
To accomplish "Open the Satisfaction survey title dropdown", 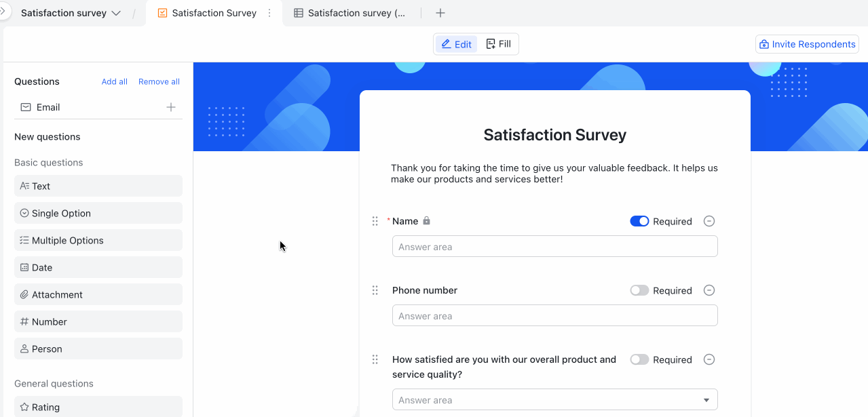I will tap(115, 12).
